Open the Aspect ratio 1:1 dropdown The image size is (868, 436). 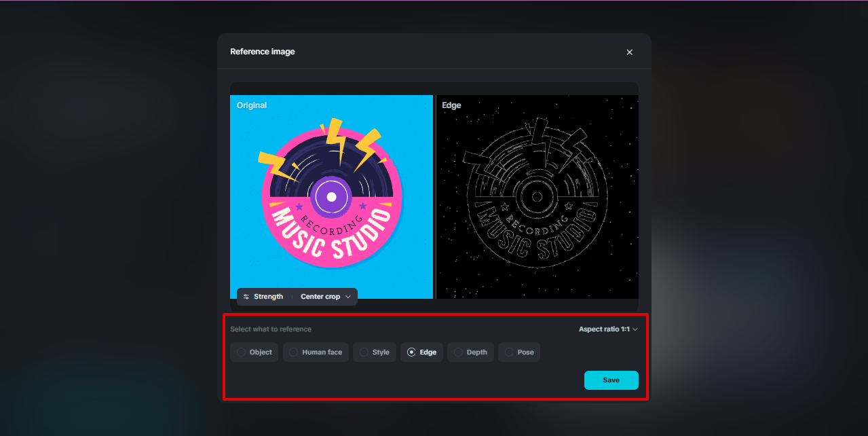(x=608, y=329)
